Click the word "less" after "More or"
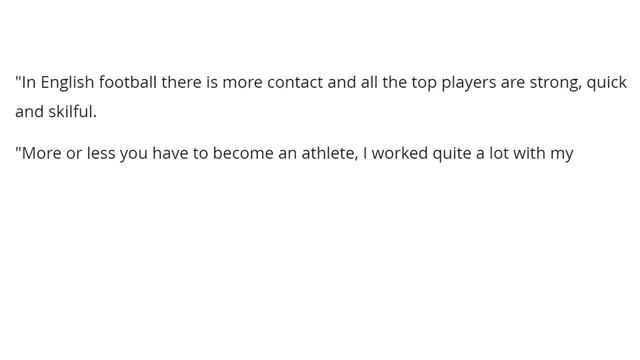640x360 pixels. 101,153
